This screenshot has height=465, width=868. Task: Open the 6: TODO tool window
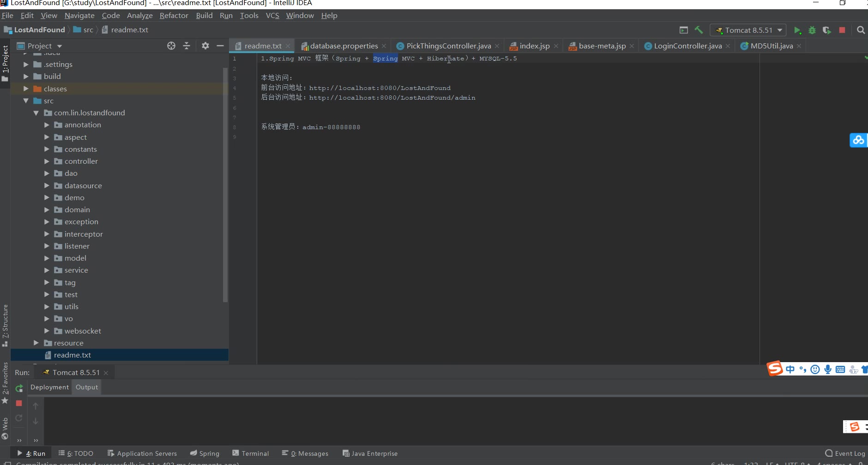coord(76,453)
